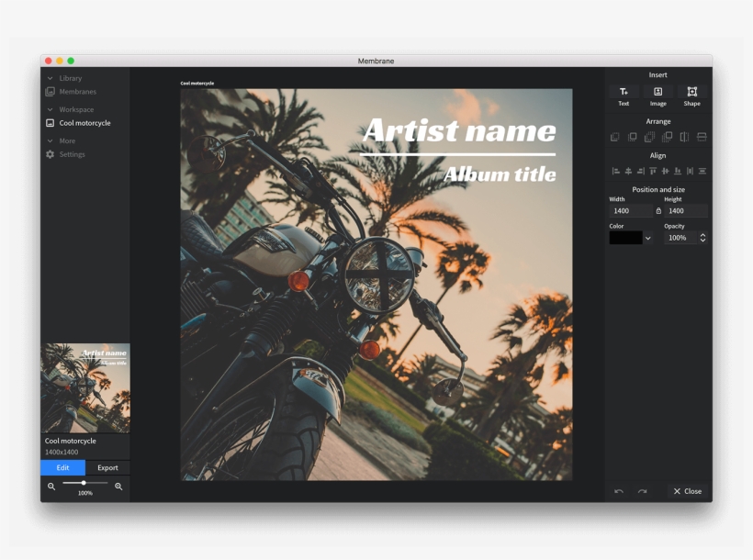The width and height of the screenshot is (753, 560).
Task: Distribute horizontally icon in Align row
Action: pyautogui.click(x=690, y=171)
